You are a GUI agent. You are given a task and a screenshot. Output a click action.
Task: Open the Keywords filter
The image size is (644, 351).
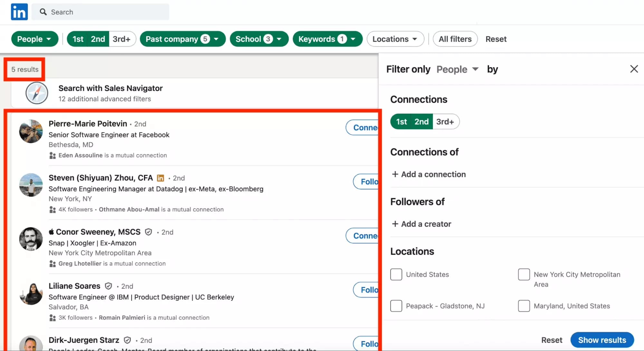click(x=327, y=39)
